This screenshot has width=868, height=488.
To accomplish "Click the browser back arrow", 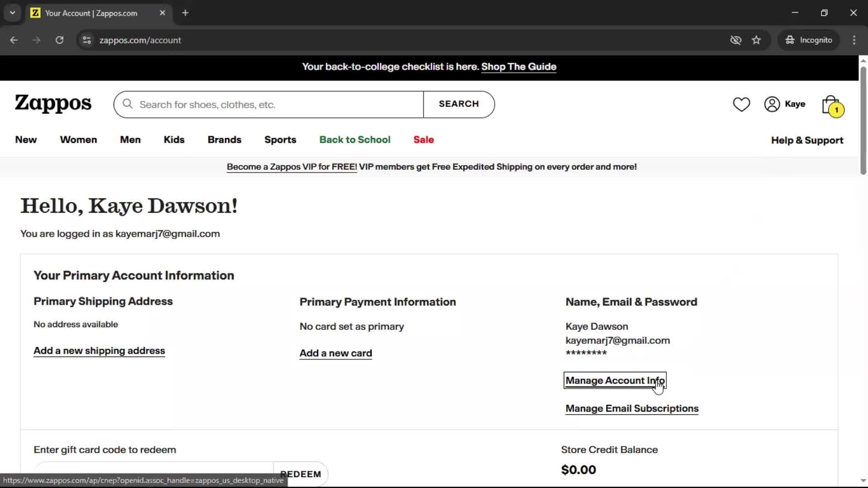I will 14,40.
